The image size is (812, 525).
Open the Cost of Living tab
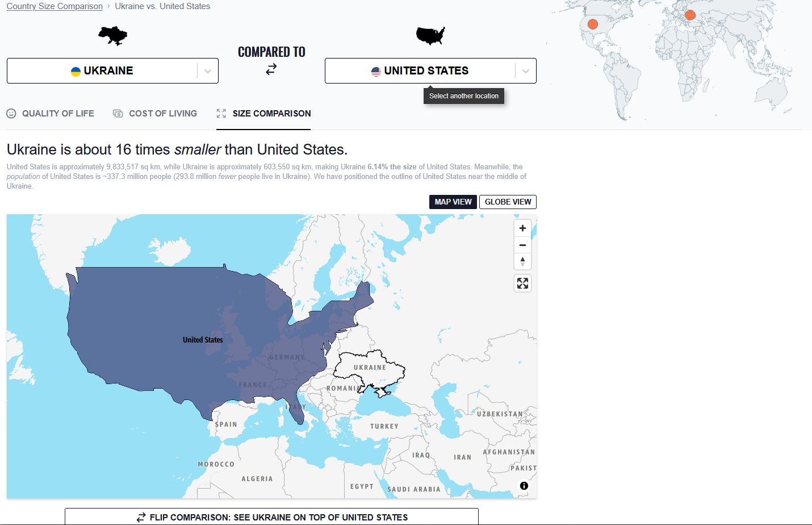[x=155, y=113]
